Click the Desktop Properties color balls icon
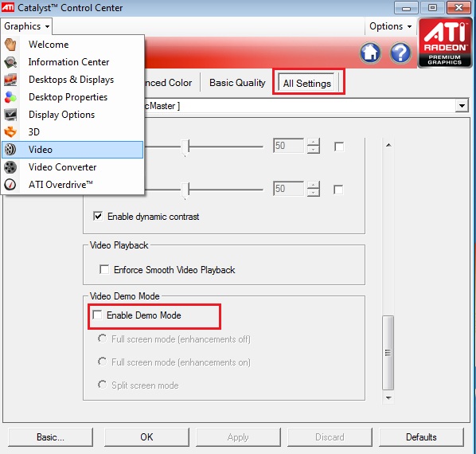 tap(10, 97)
